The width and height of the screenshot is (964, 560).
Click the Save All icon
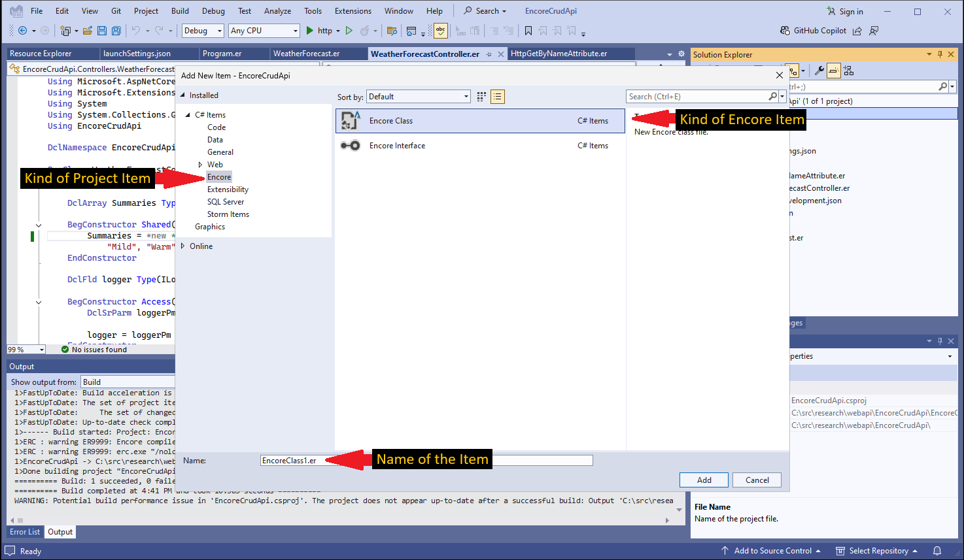tap(116, 31)
